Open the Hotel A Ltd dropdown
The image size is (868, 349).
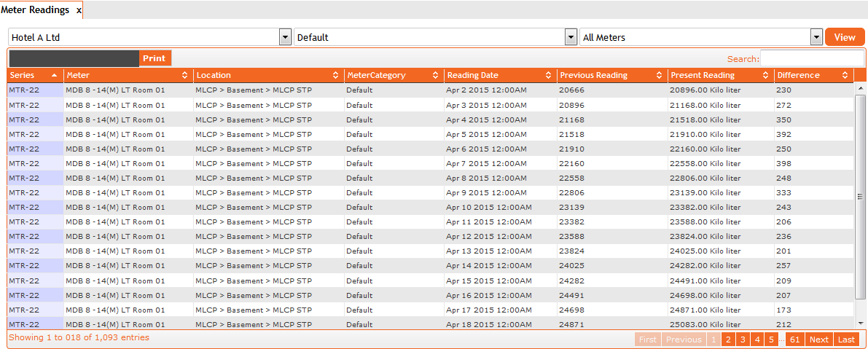[286, 37]
